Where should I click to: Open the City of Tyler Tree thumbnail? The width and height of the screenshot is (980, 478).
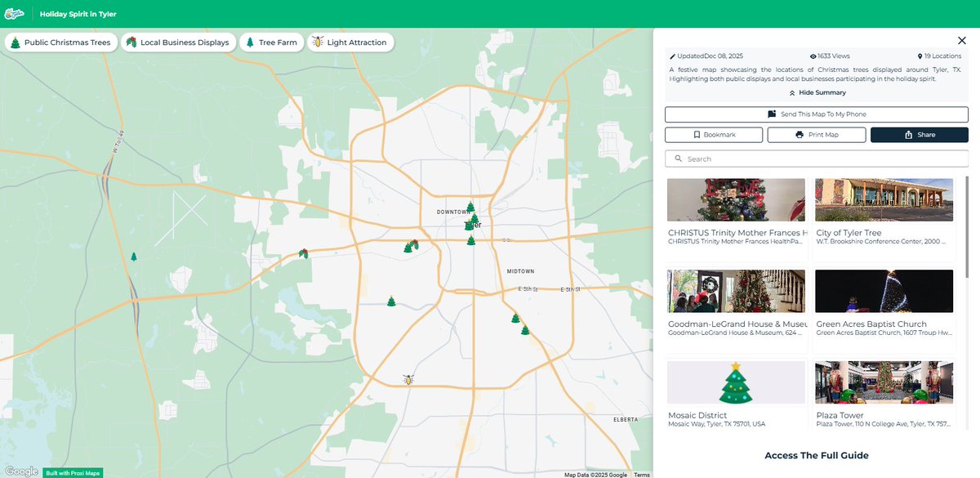tap(884, 200)
